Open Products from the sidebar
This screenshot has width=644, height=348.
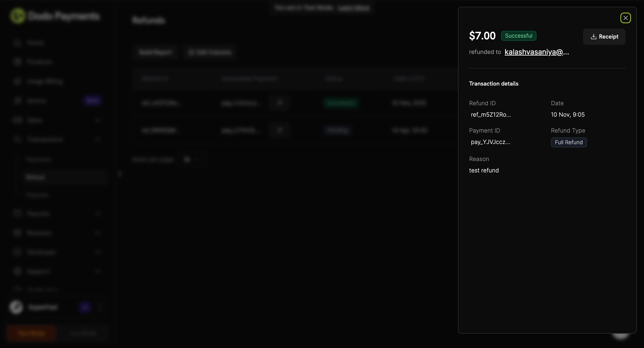click(x=39, y=62)
